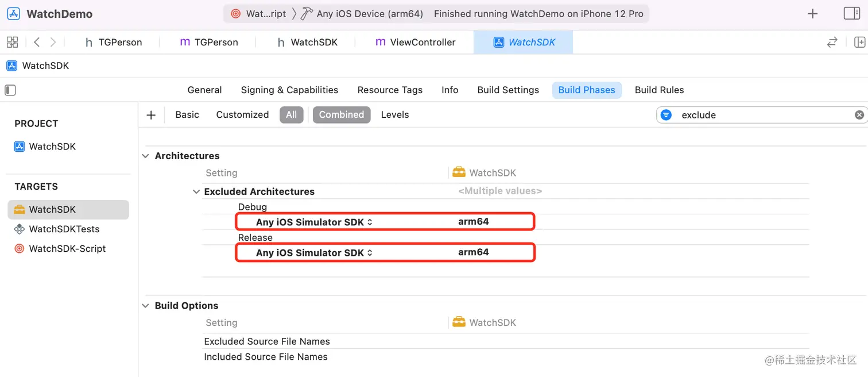Image resolution: width=868 pixels, height=377 pixels.
Task: Select the WatchSDK-Script target
Action: coord(67,249)
